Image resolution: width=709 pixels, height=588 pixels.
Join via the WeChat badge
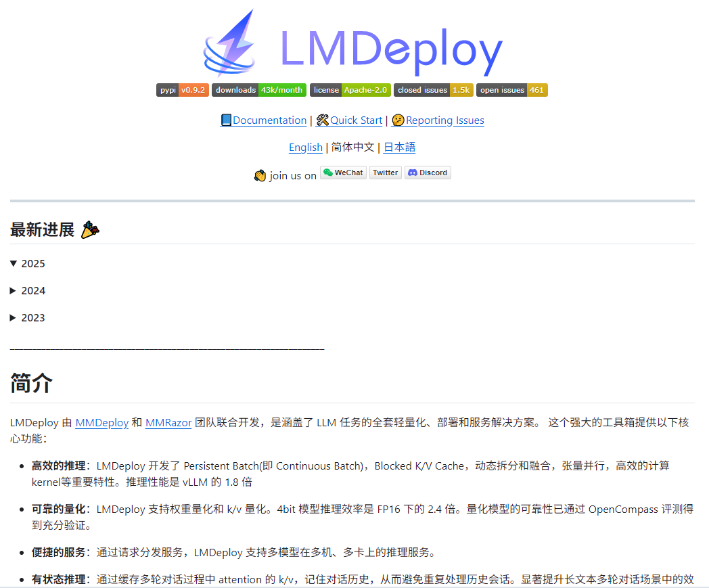click(344, 173)
